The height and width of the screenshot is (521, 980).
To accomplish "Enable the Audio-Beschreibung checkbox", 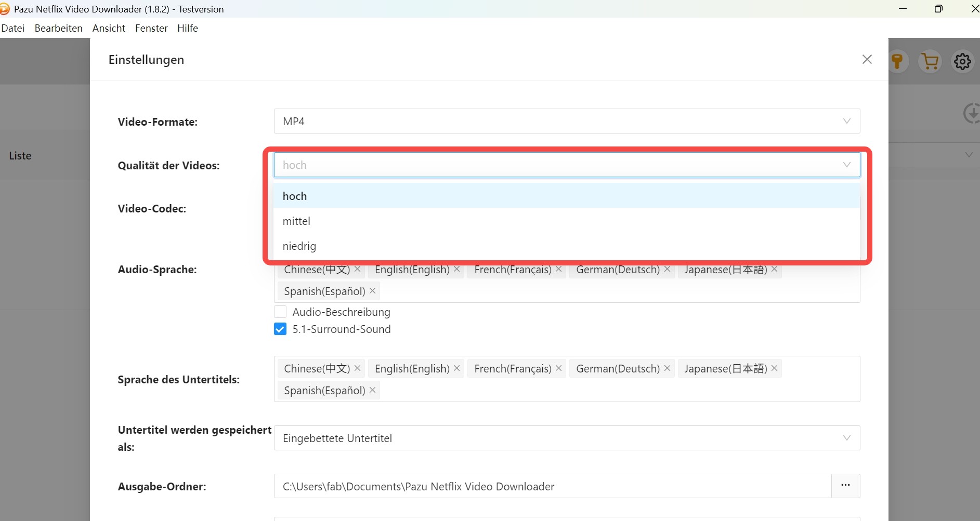I will pyautogui.click(x=280, y=312).
